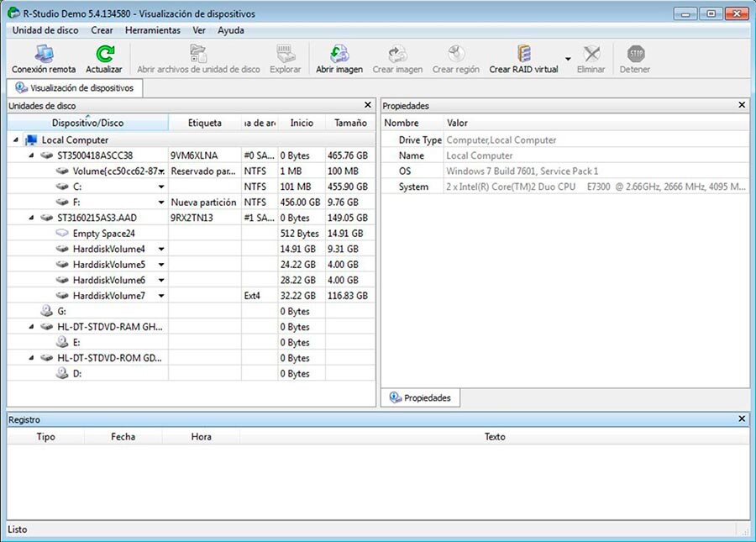
Task: Collapse the HL-DT-STDVD-ROM node
Action: pos(31,358)
